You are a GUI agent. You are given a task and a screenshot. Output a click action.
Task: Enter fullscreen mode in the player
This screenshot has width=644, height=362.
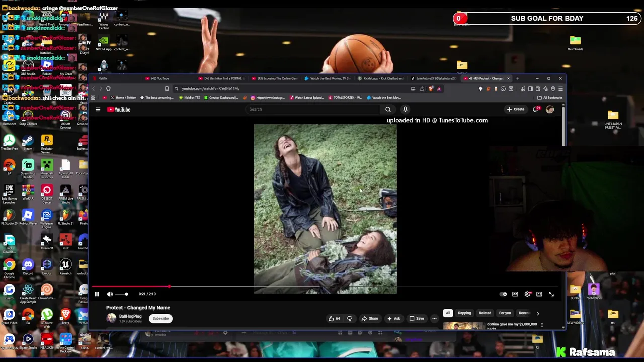coord(551,294)
